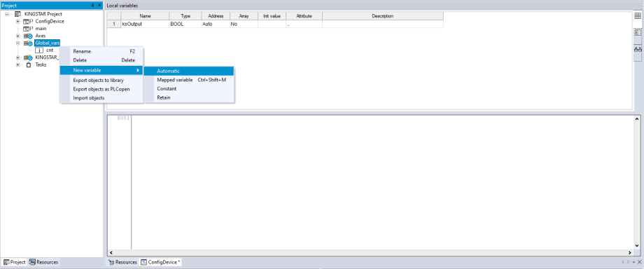
Task: Click the pin icon on Project panel
Action: 92,5
